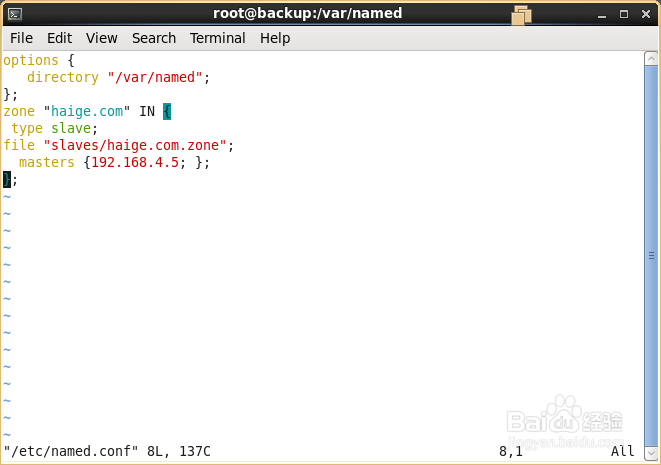Open the View menu
Screen dimensions: 661x465
click(102, 38)
